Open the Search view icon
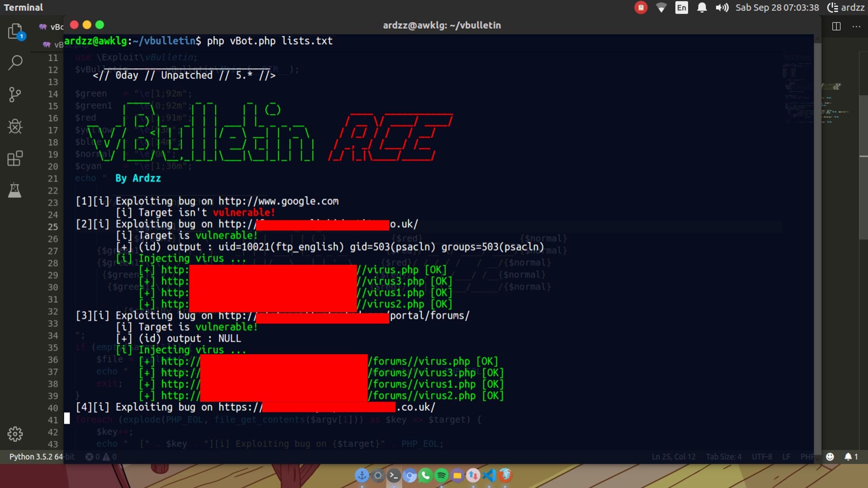Viewport: 868px width, 488px height. click(15, 62)
